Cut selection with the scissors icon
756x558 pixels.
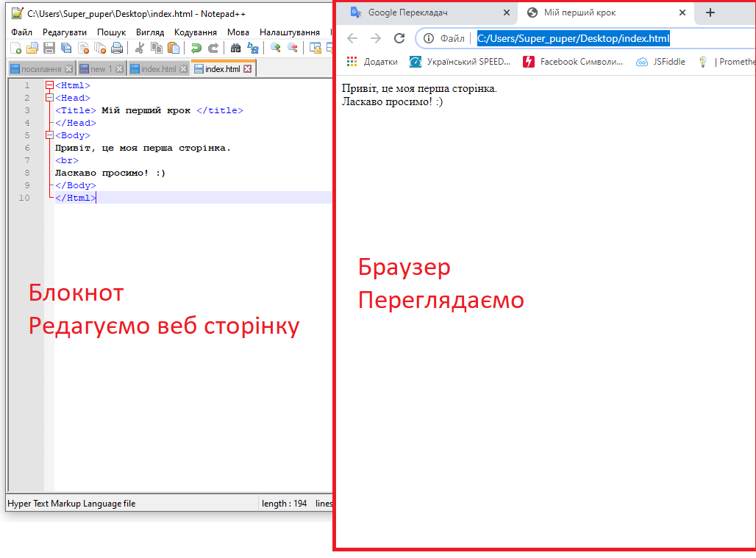pos(139,48)
